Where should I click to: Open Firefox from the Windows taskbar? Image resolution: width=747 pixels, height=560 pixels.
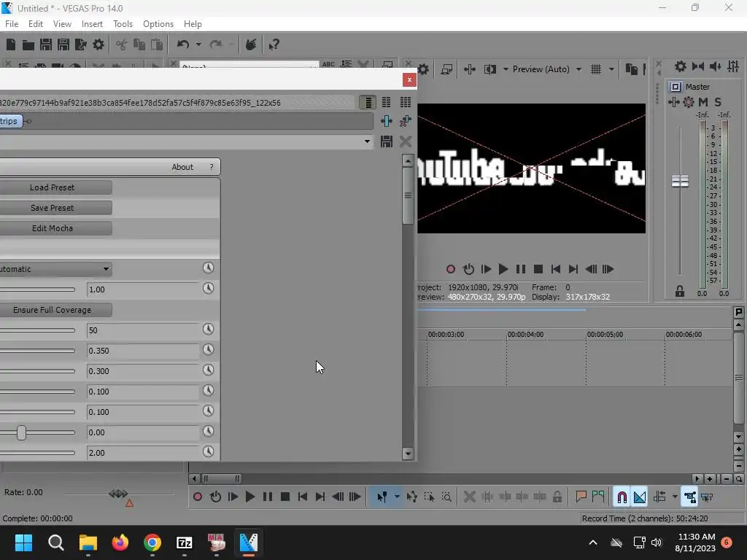coord(120,542)
